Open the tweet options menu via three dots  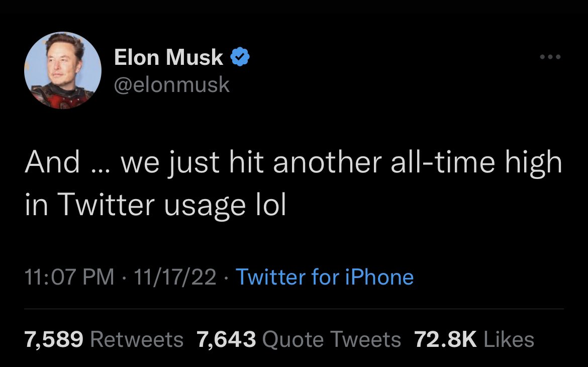(550, 57)
